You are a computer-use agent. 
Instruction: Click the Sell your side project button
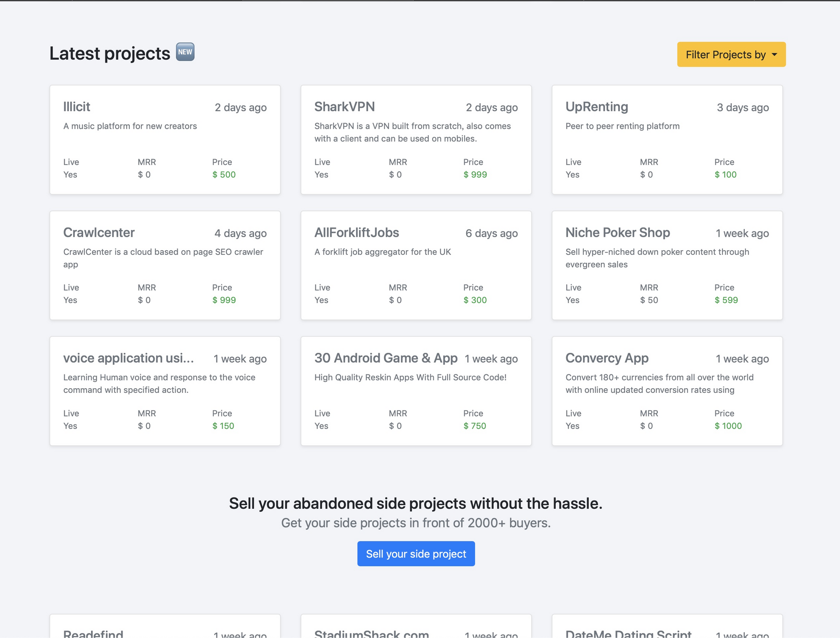416,554
